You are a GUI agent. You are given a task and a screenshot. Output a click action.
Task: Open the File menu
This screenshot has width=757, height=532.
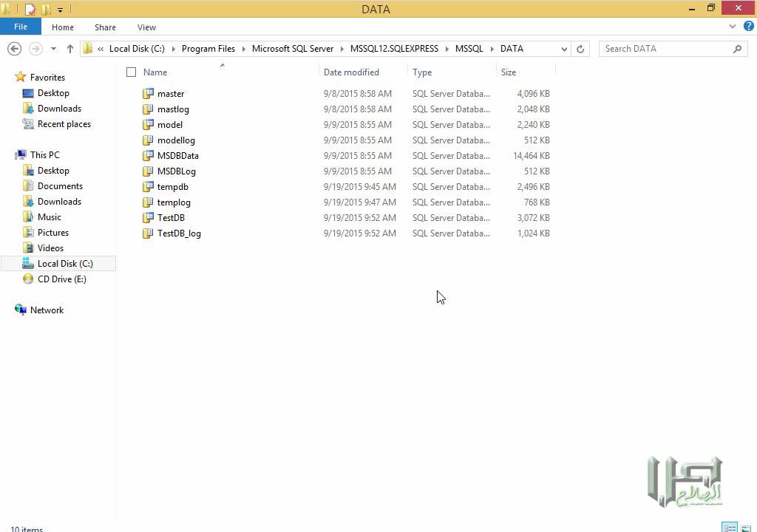[21, 27]
